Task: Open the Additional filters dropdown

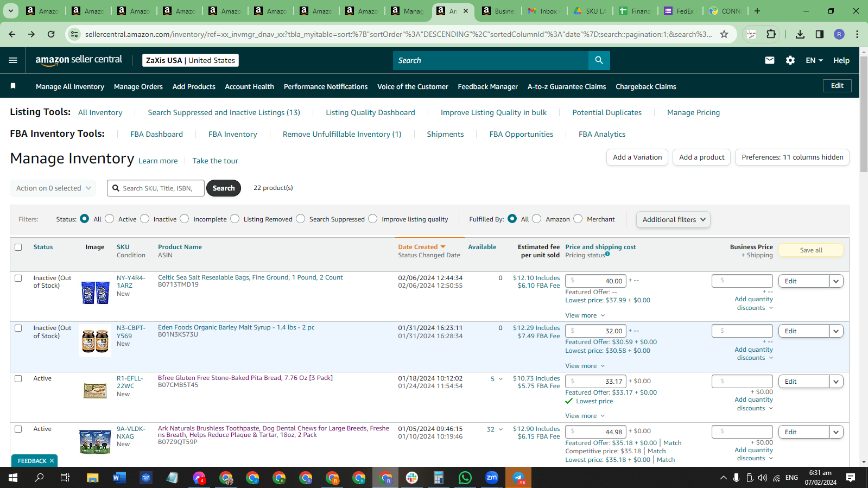Action: tap(673, 219)
